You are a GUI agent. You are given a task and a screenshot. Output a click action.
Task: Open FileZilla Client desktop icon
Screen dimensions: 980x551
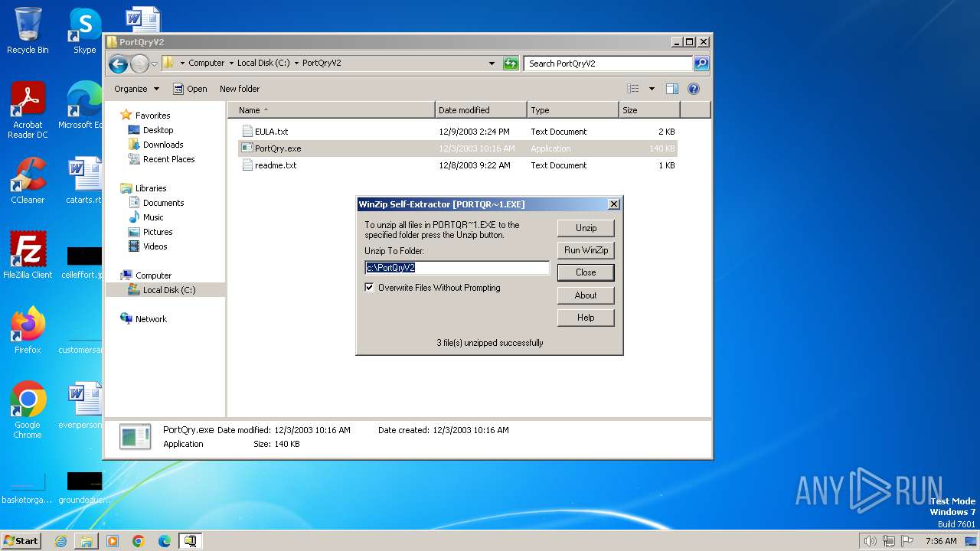pos(28,256)
